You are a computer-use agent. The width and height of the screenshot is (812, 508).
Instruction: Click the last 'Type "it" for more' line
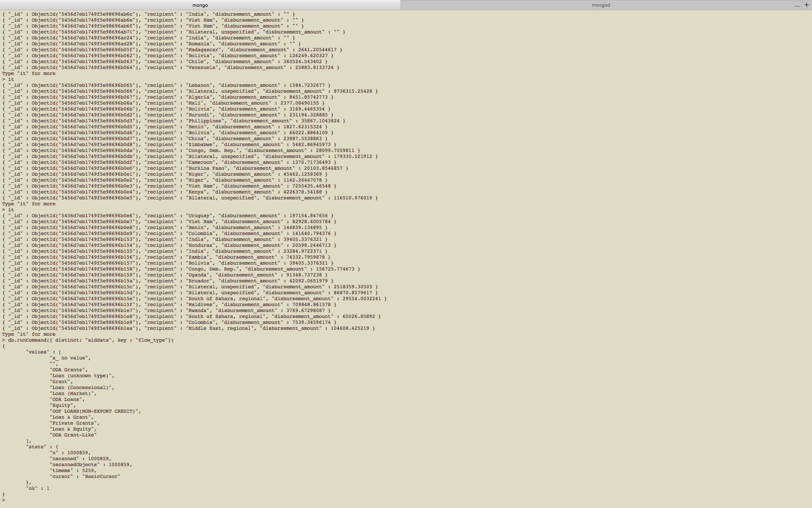(x=29, y=334)
